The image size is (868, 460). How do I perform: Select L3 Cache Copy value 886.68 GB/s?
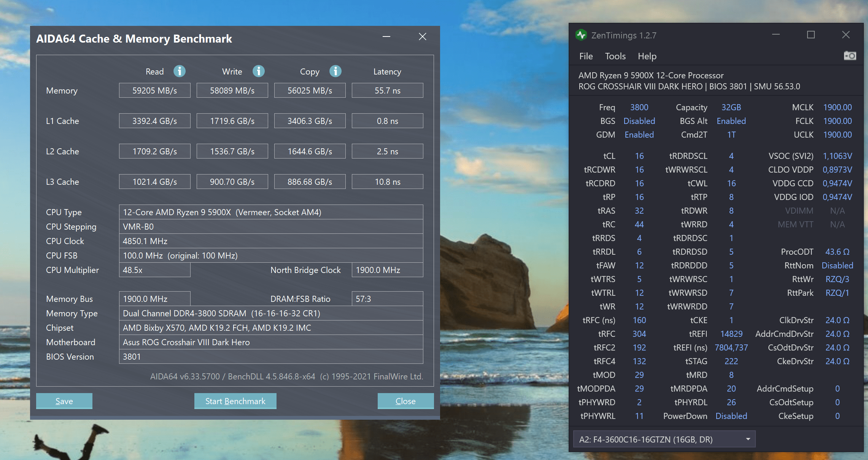310,182
